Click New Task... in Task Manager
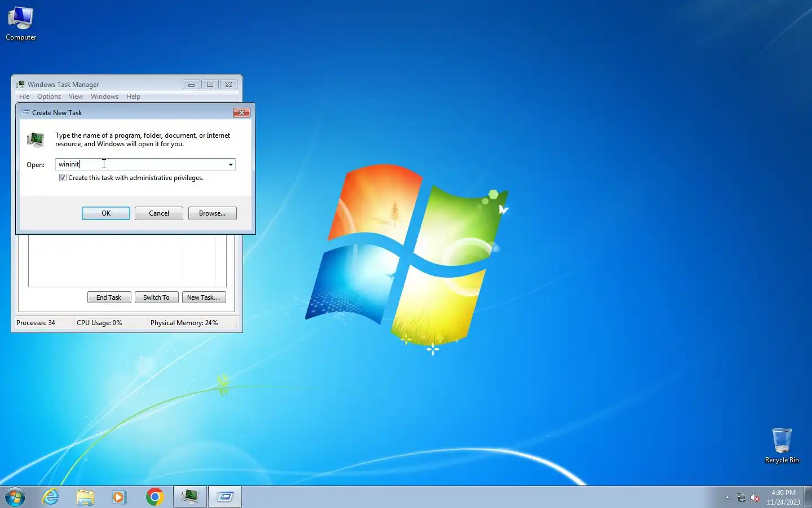Viewport: 812px width, 508px height. 204,297
